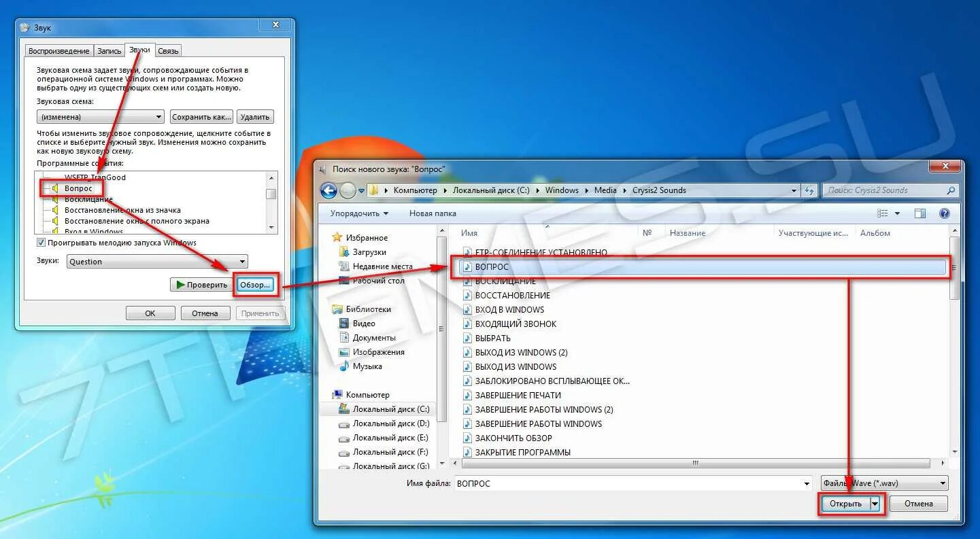Expand the address bar history dropdown
980x539 pixels.
coord(794,191)
